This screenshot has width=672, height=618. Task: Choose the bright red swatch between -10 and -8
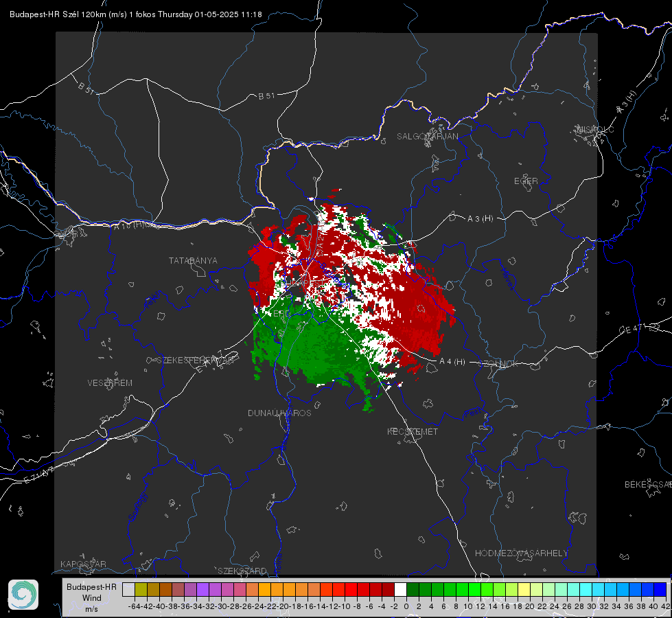point(351,589)
